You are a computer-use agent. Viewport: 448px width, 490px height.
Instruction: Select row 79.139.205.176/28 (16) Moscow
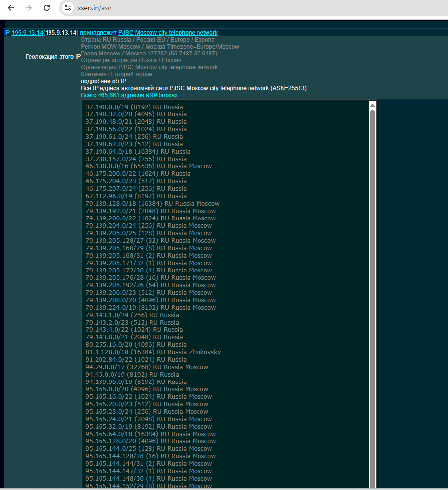[151, 278]
